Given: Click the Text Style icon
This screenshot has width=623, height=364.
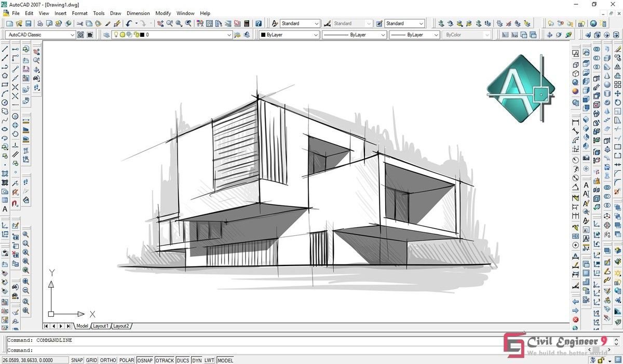Looking at the screenshot, I should [x=275, y=23].
